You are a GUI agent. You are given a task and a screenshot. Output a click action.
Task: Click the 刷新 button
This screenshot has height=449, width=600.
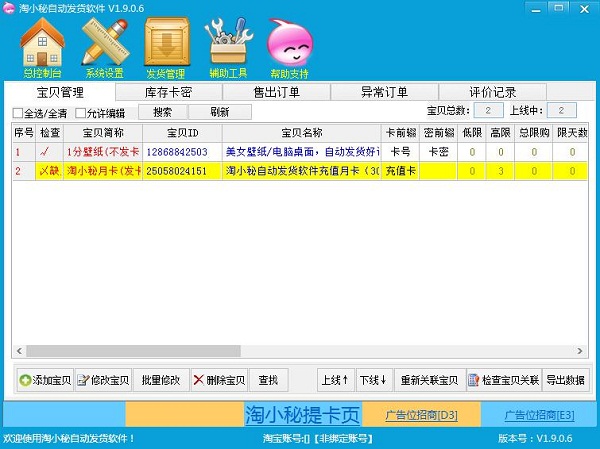coord(220,112)
